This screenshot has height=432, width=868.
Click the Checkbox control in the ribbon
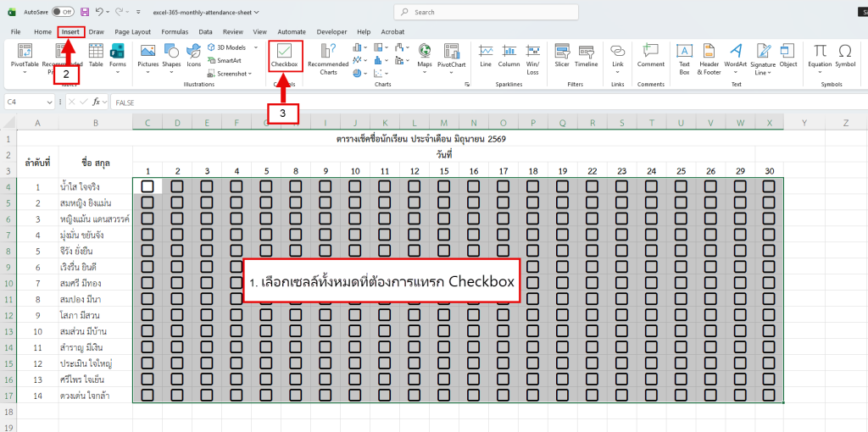[285, 57]
